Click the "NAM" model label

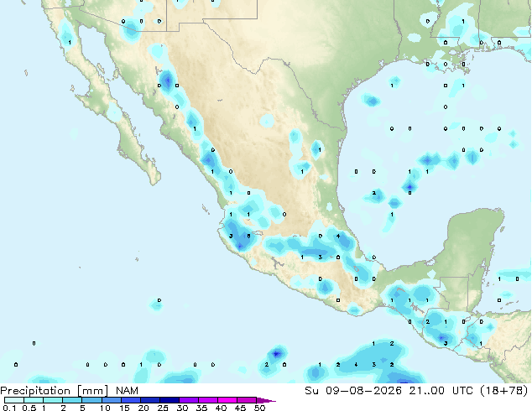coord(127,390)
